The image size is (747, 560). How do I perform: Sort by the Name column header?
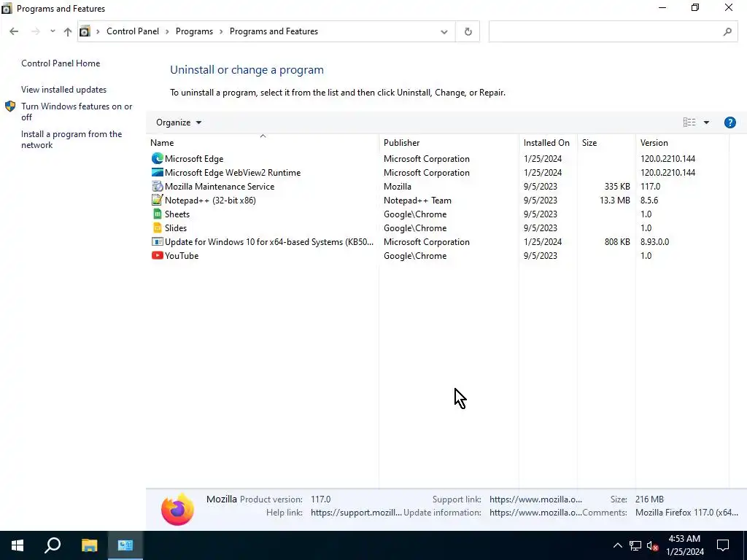[263, 142]
